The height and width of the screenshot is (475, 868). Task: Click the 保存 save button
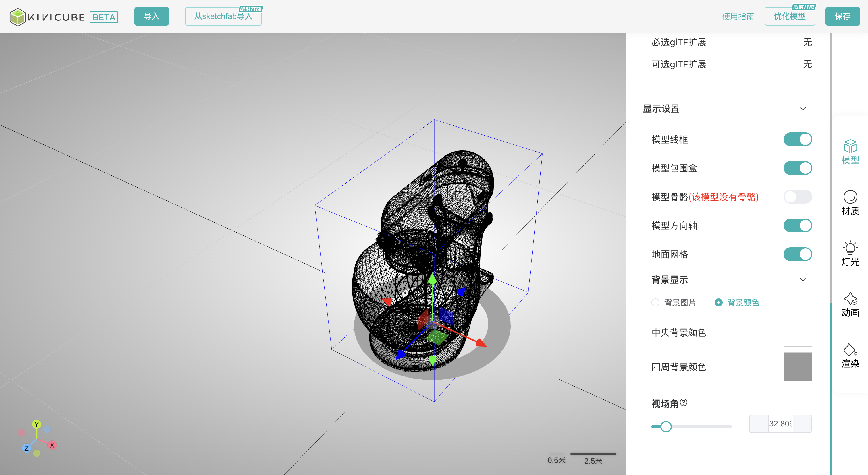click(842, 16)
